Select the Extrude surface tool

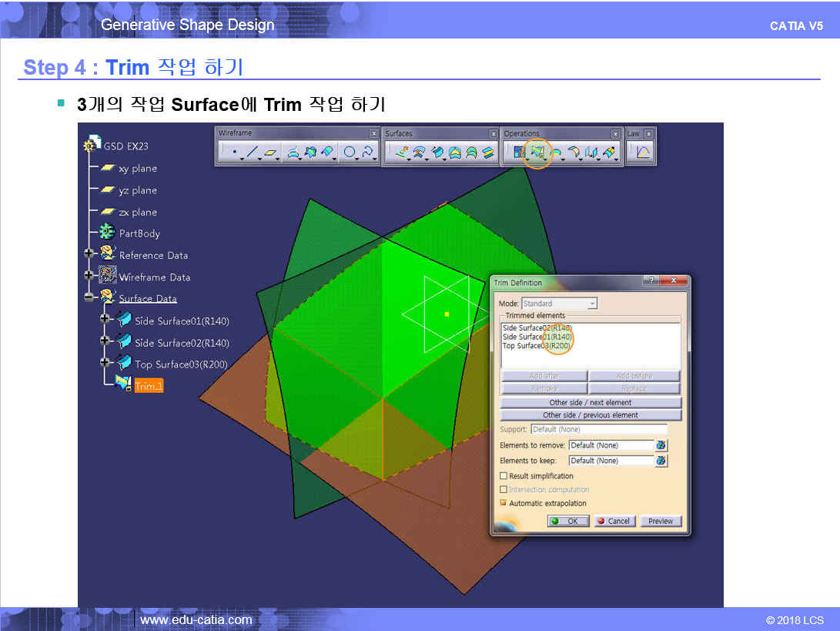(x=401, y=153)
